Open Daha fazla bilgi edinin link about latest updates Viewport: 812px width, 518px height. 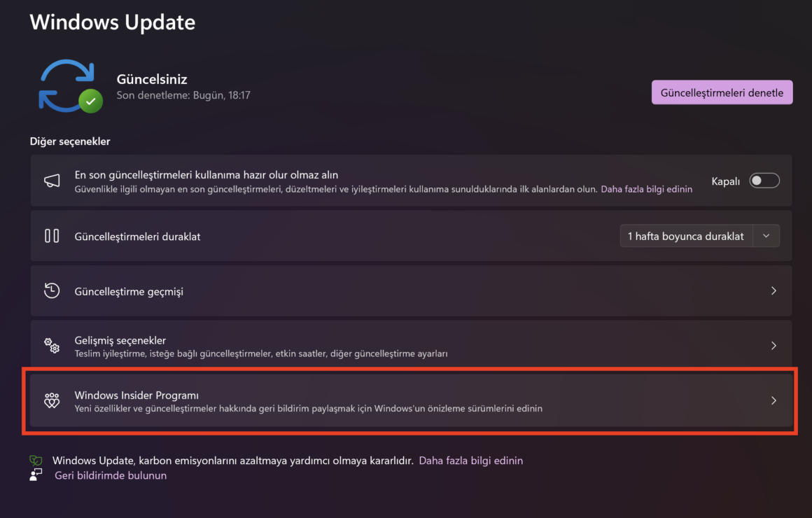[x=646, y=189]
